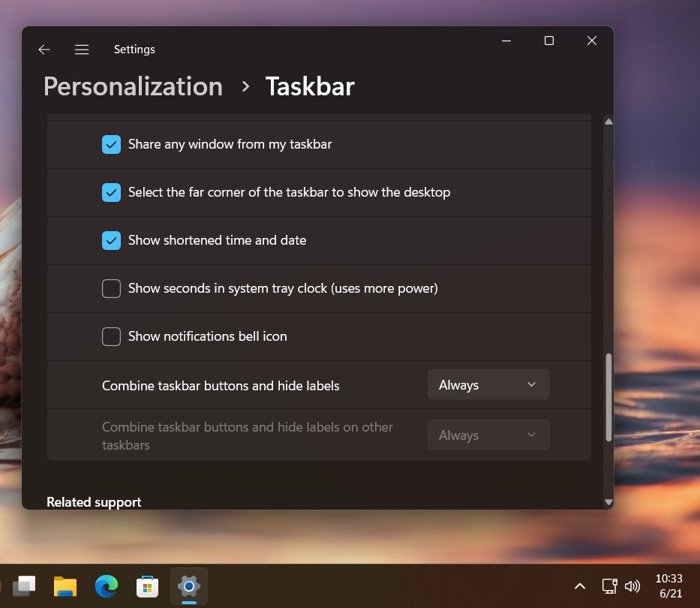Screen dimensions: 700x608
Task: Navigate to Personalization via the breadcrumb
Action: click(x=133, y=86)
